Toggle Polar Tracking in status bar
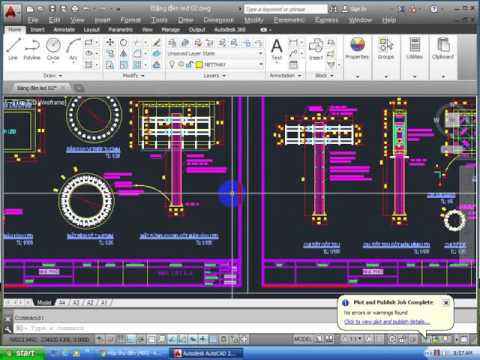This screenshot has width=480, height=360. coord(141,339)
